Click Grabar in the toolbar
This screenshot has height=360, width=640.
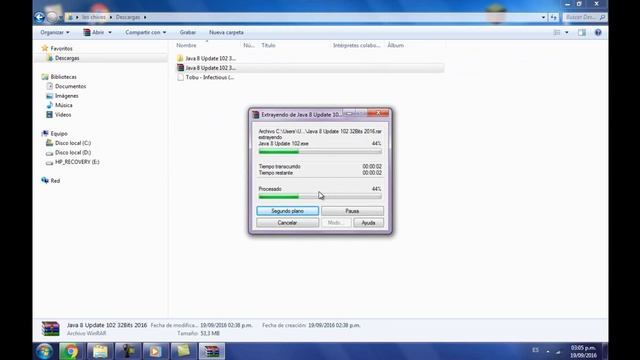coord(188,32)
